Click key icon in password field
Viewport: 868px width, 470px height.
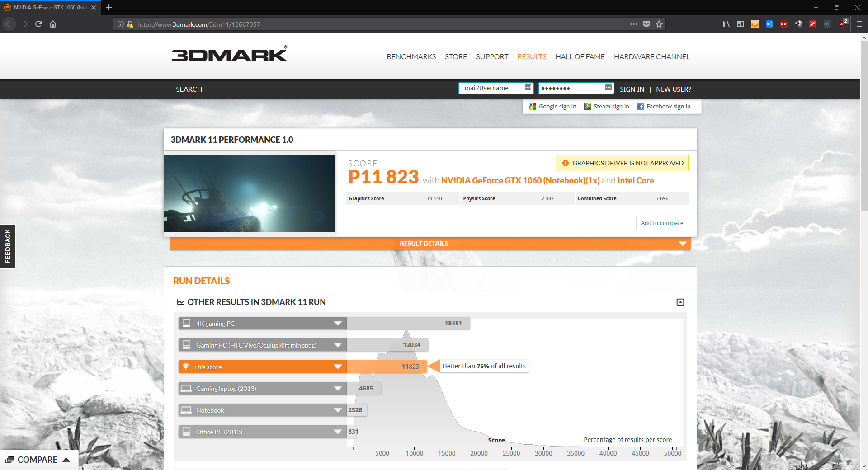[609, 88]
